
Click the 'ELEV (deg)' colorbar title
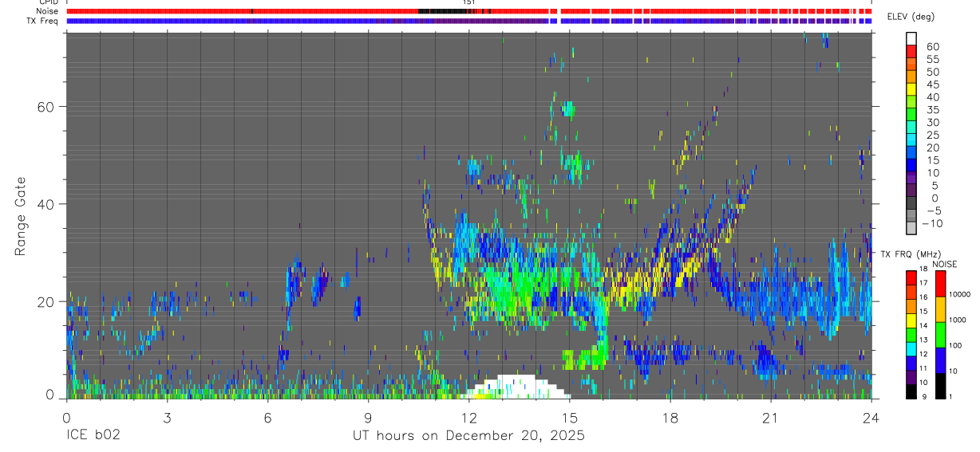coord(912,17)
